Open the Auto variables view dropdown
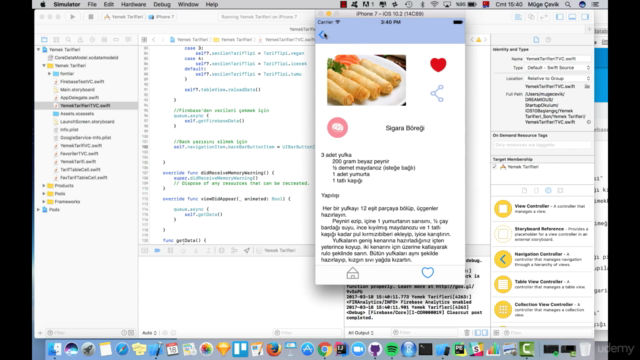This screenshot has height=360, width=640. [149, 333]
